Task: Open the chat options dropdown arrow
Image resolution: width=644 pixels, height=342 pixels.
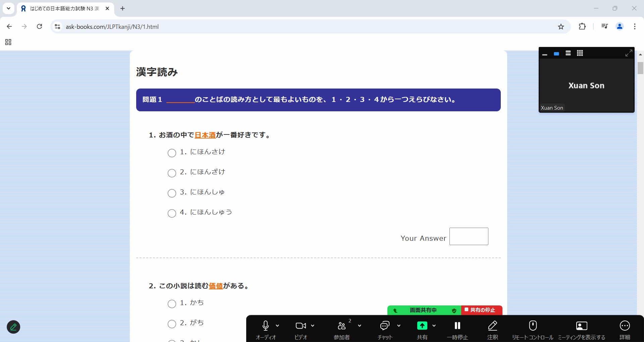Action: 399,326
